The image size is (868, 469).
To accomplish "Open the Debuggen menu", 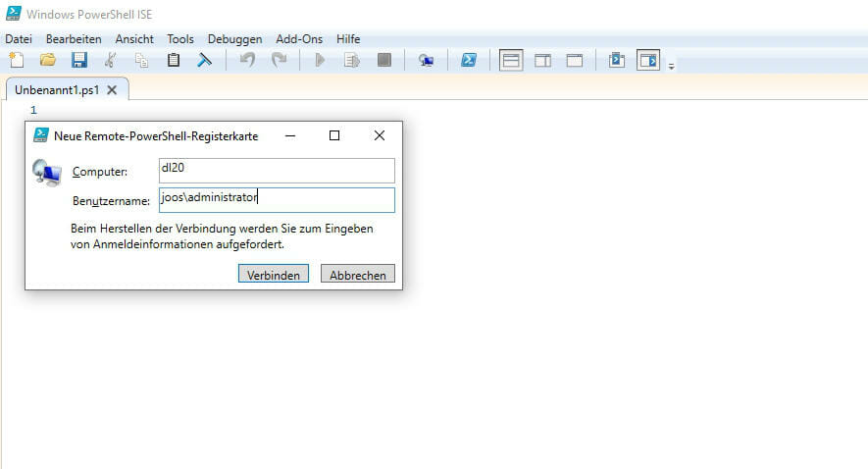I will 234,39.
